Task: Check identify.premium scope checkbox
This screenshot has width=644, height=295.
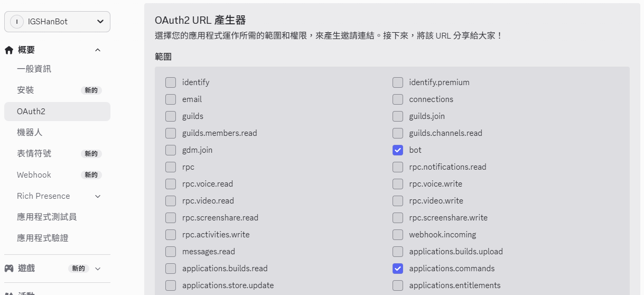Action: tap(398, 82)
